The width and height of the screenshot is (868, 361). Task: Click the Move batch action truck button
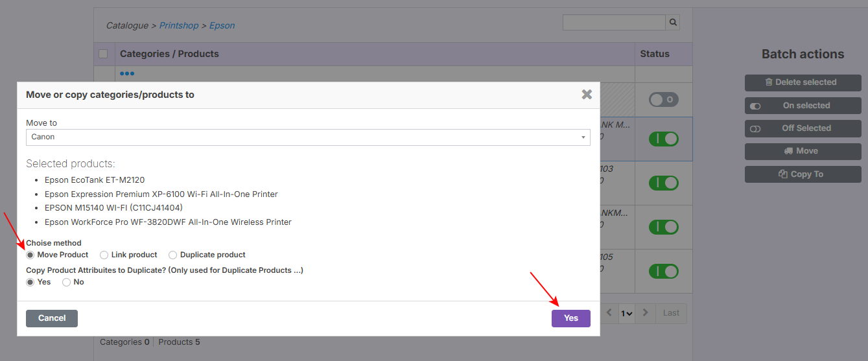click(x=803, y=151)
